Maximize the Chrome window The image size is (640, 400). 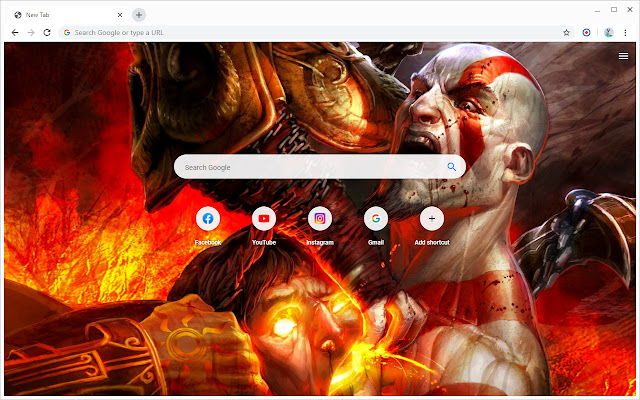tap(613, 9)
